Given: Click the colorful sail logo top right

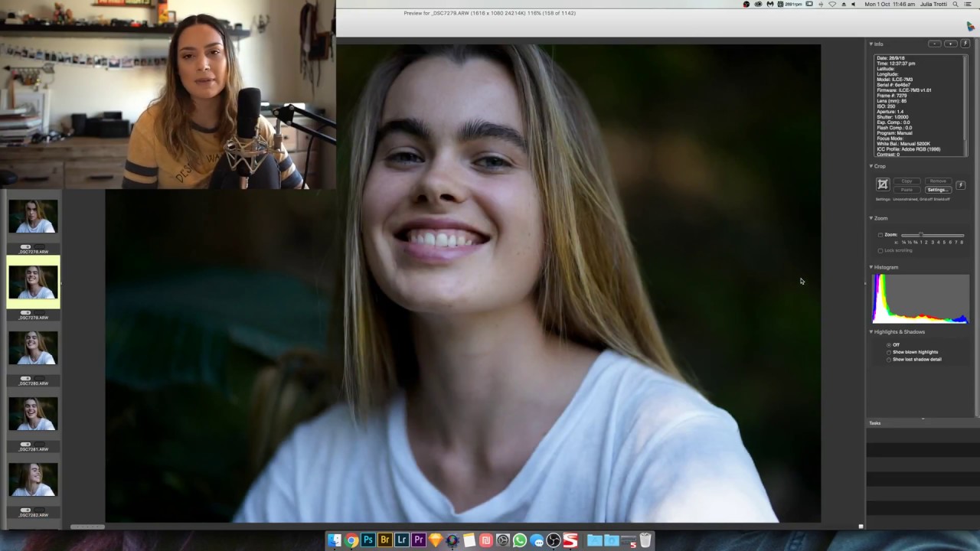Looking at the screenshot, I should coord(971,27).
